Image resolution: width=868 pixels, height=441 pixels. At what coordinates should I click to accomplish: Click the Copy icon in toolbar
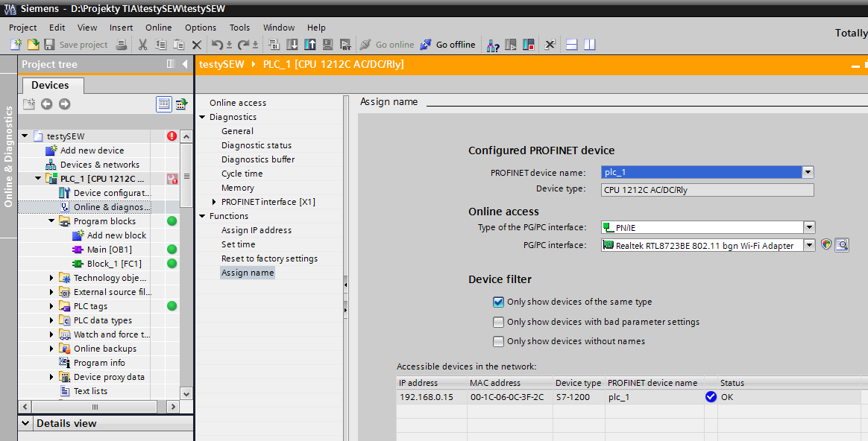160,44
